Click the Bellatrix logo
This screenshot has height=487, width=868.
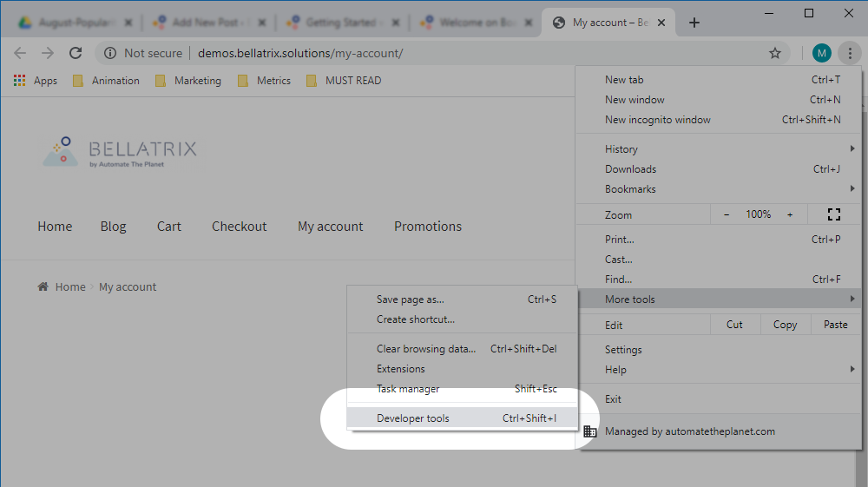click(x=120, y=152)
